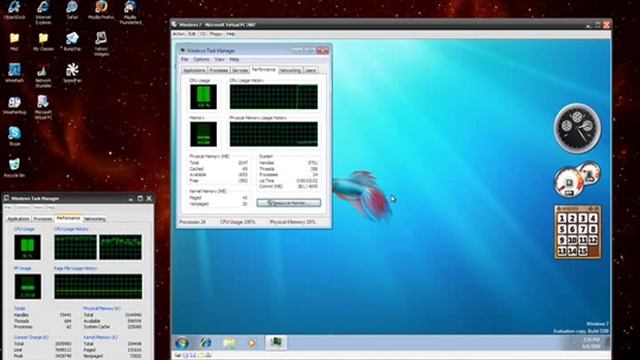Click the Page File Usage History graph
The image size is (640, 360).
pos(98,287)
